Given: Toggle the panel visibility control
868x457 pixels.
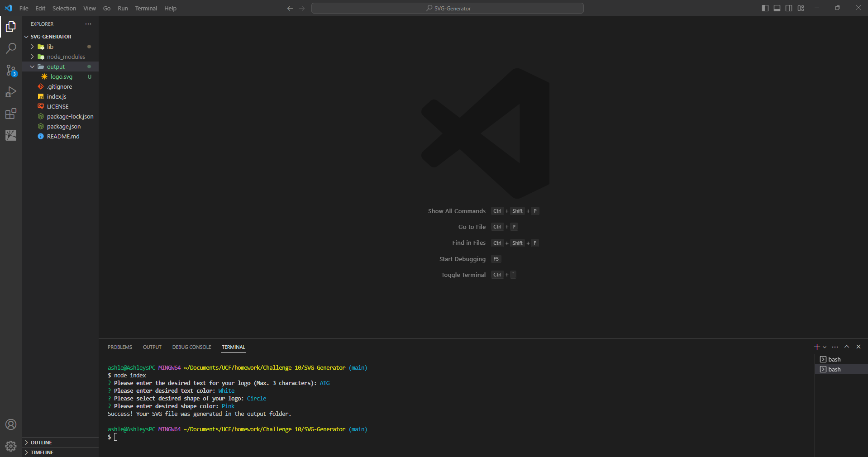Looking at the screenshot, I should [x=777, y=8].
